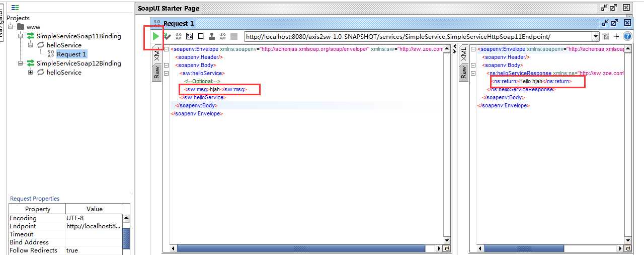Click the SimpleServiceSoap11Binding green interface icon
This screenshot has width=644, height=255.
pos(31,36)
